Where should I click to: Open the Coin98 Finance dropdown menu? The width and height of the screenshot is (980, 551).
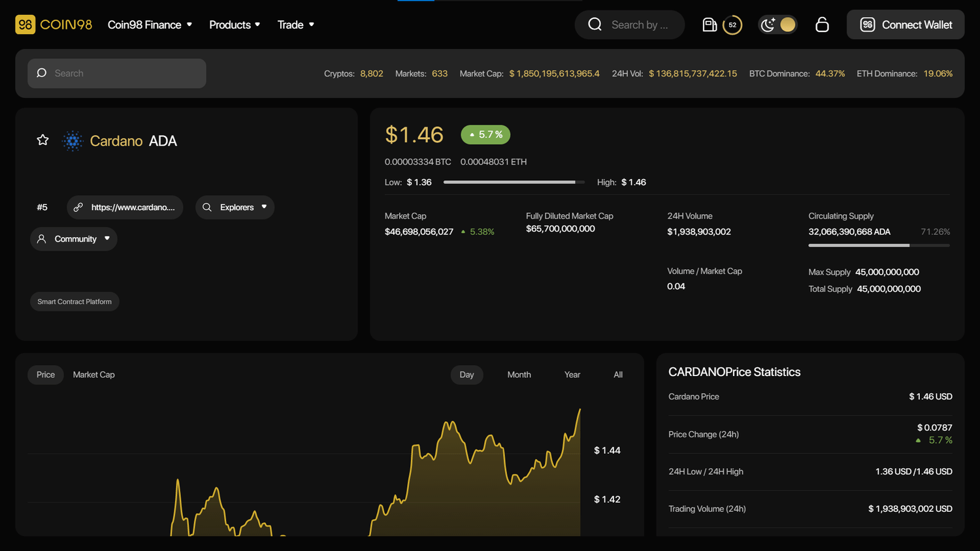coord(150,25)
